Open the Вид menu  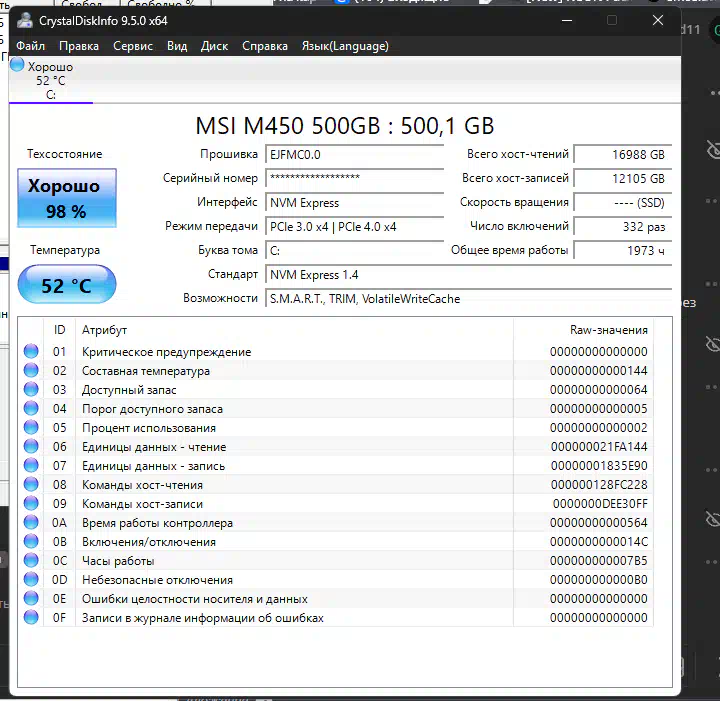(177, 46)
